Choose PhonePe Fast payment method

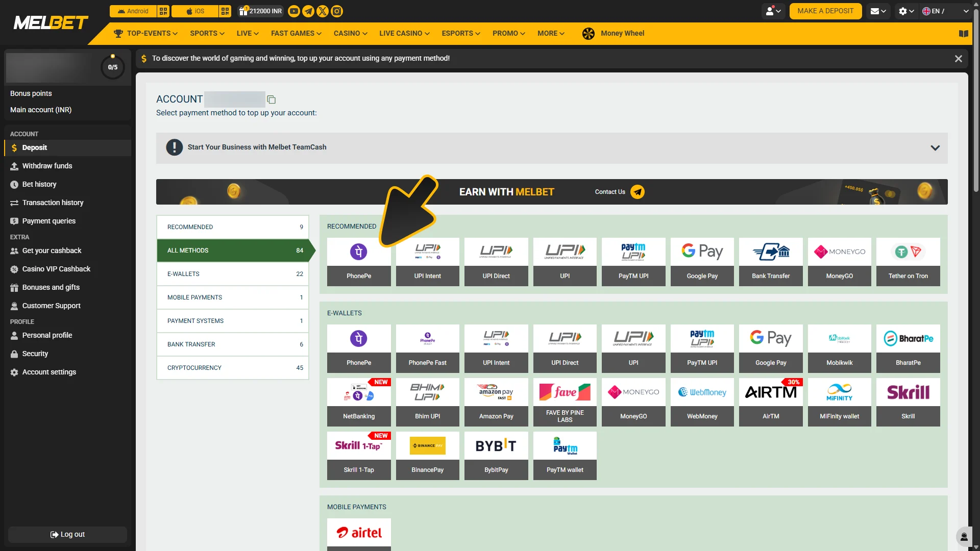(428, 348)
